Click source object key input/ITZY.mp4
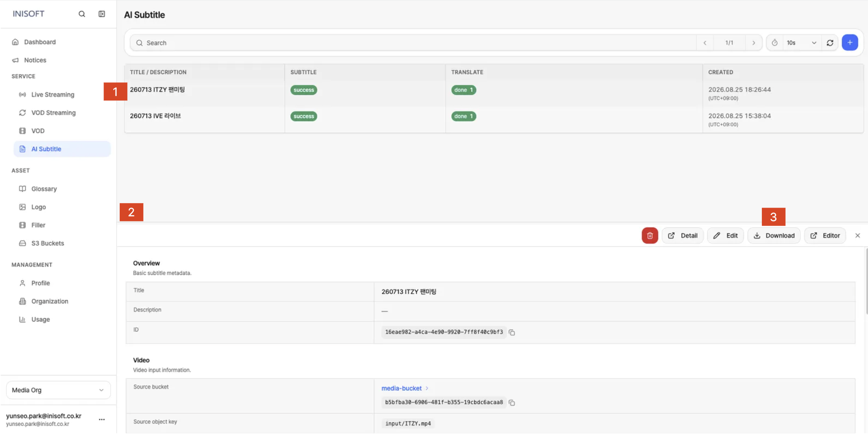This screenshot has width=868, height=434. [408, 423]
